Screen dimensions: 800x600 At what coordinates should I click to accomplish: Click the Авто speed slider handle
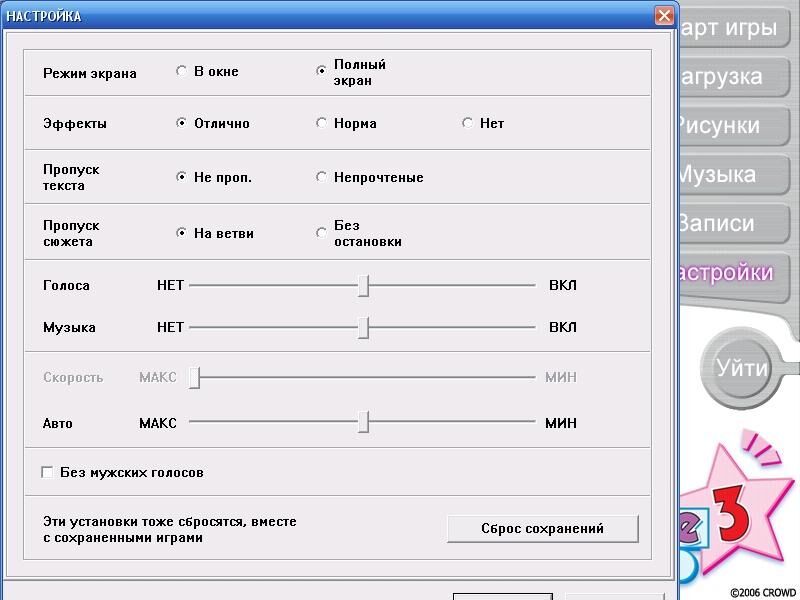click(363, 422)
